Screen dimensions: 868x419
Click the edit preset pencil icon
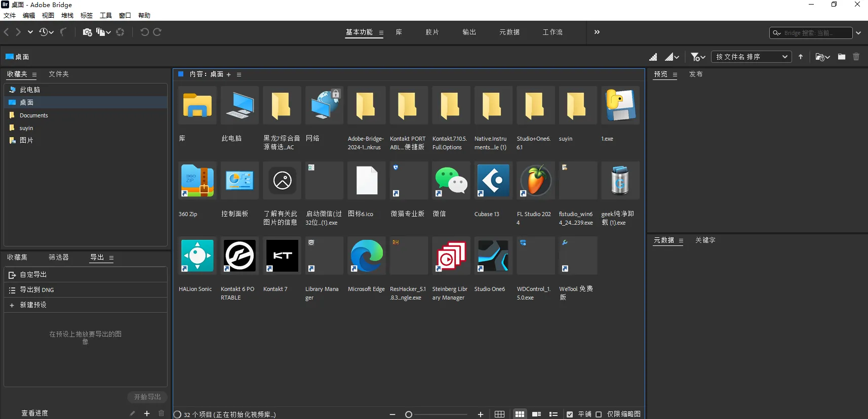(x=132, y=413)
